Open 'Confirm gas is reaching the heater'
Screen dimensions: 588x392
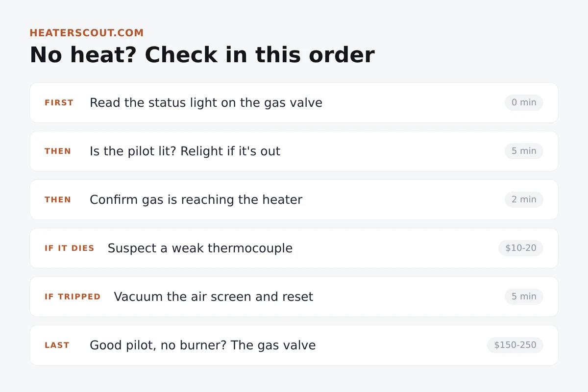point(294,199)
